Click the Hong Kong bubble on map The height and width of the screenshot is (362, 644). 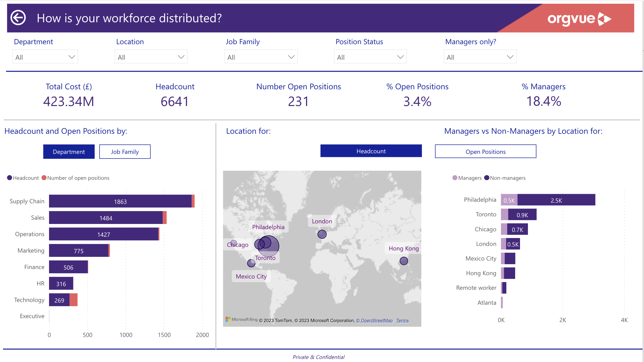click(x=404, y=261)
